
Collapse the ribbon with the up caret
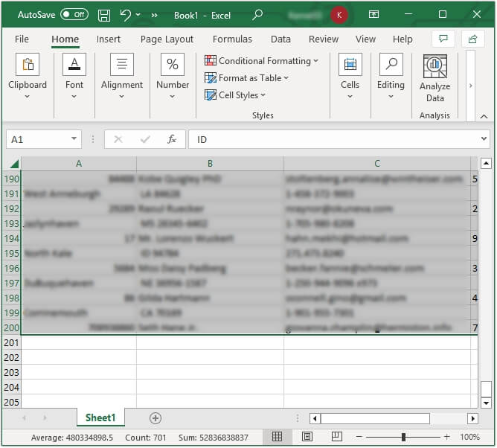484,116
